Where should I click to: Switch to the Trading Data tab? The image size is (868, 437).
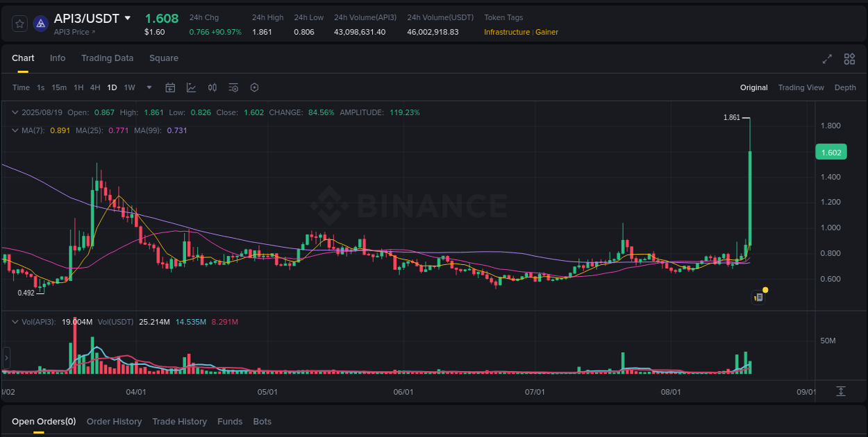click(x=107, y=58)
